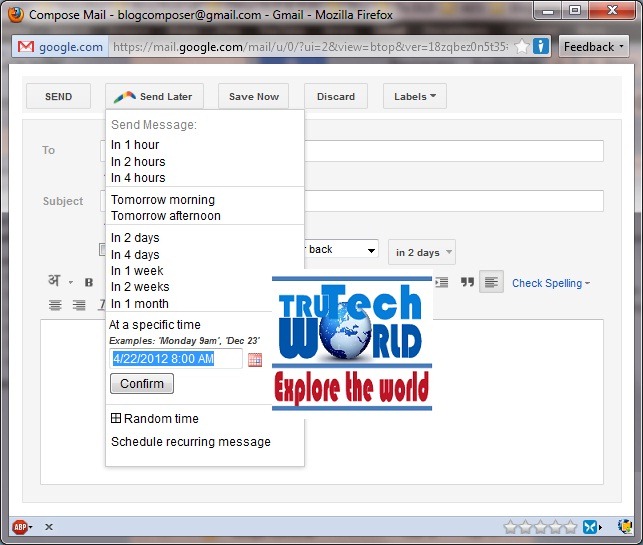Select 'In 1 month' menu option
Image resolution: width=643 pixels, height=545 pixels.
tap(139, 304)
